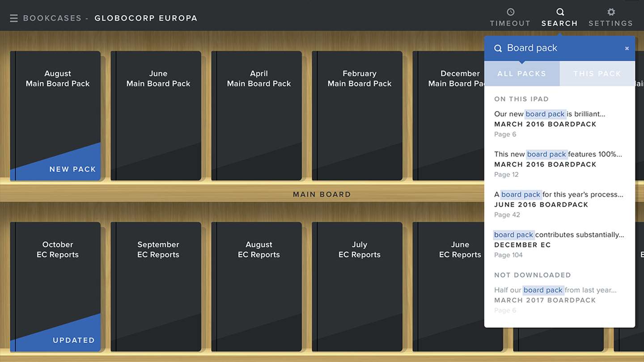
Task: Switch to the This Pack tab
Action: (x=597, y=74)
